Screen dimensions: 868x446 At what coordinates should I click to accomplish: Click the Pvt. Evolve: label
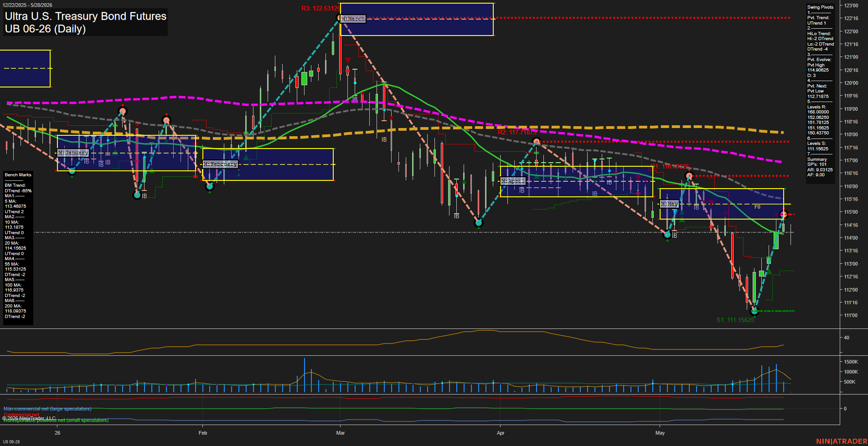pyautogui.click(x=819, y=60)
